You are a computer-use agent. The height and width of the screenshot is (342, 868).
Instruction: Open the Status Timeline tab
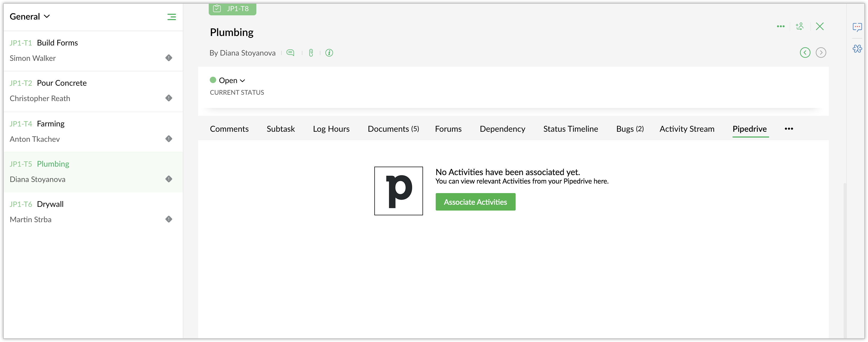tap(570, 129)
